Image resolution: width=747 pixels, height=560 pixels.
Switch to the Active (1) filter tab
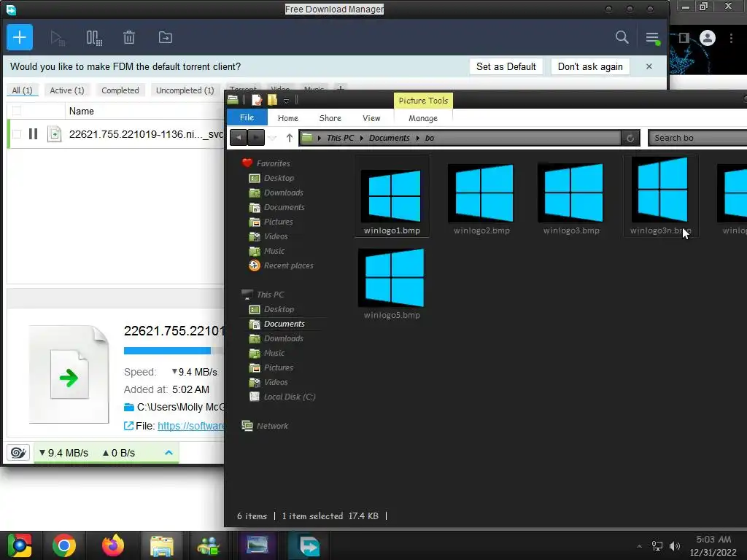click(67, 90)
